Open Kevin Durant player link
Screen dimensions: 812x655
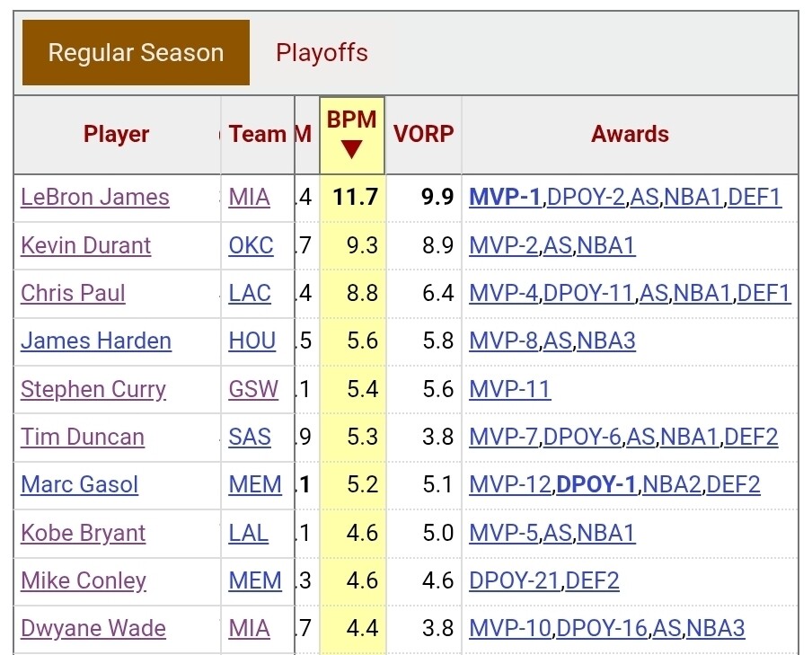coord(86,245)
